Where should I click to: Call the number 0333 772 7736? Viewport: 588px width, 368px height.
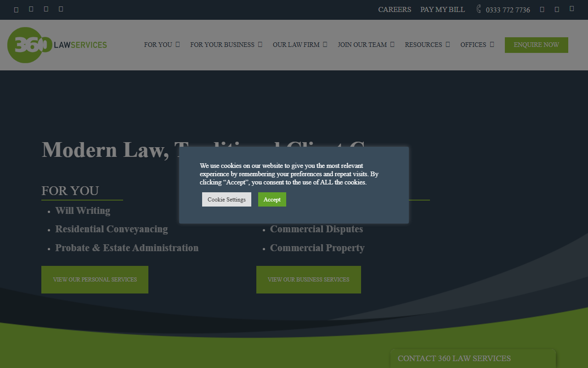[508, 10]
